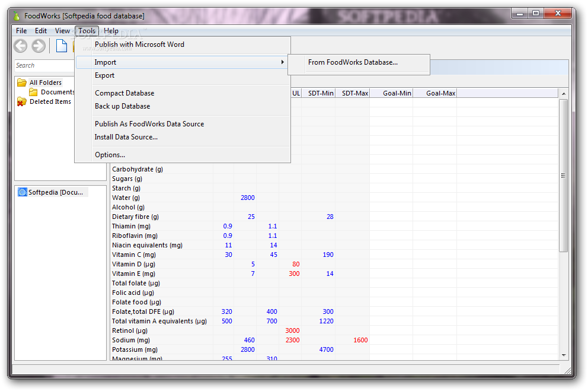The width and height of the screenshot is (588, 391).
Task: Click the SDT-Max column header
Action: click(x=353, y=93)
